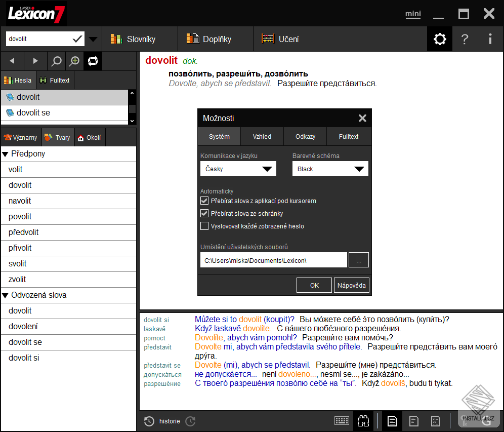This screenshot has width=504, height=432.
Task: Select 'dovolit se' entry in Hesla list
Action: [x=65, y=113]
